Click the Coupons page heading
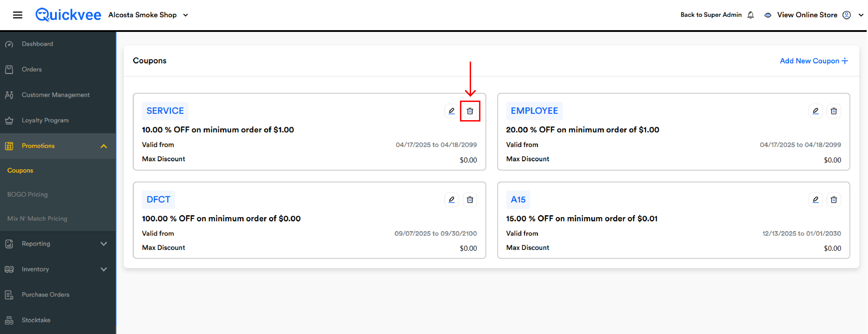Image resolution: width=868 pixels, height=334 pixels. [x=150, y=61]
